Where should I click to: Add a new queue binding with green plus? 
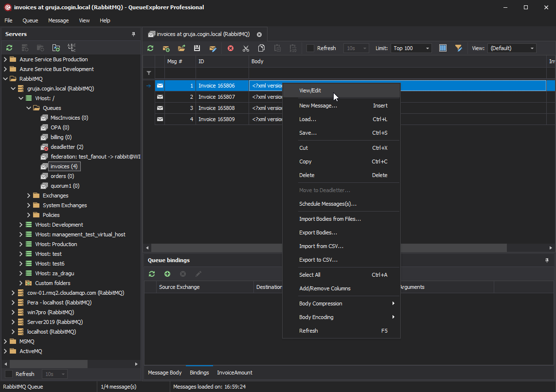(167, 274)
